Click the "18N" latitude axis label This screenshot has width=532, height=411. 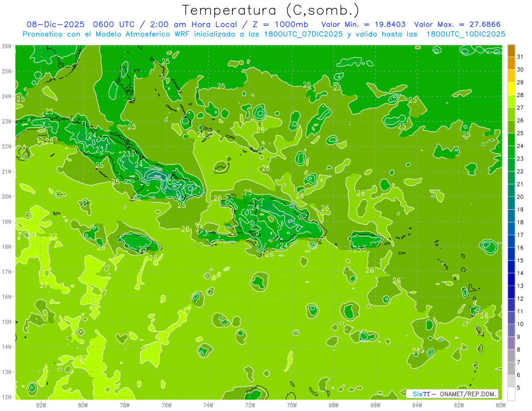tap(7, 247)
